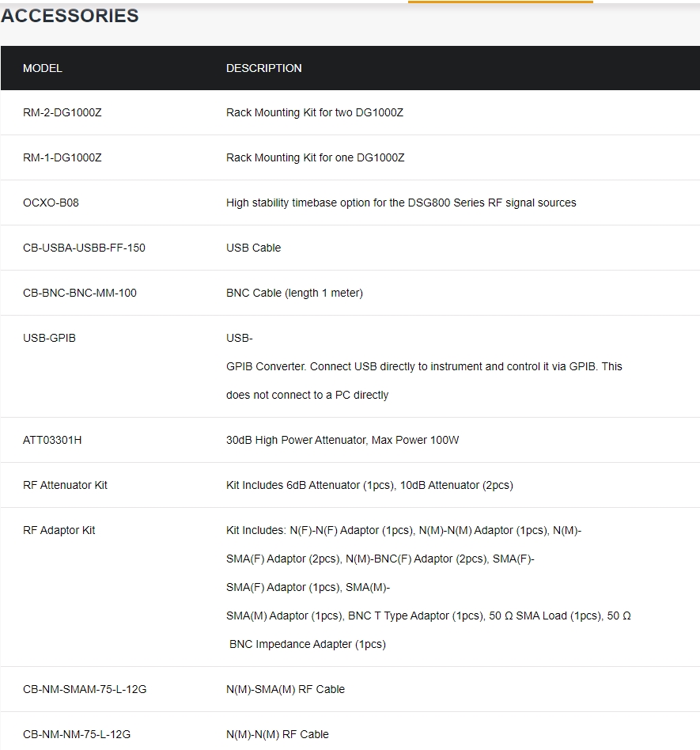Click the CB-BNC-BNC-MM-100 model text

[80, 293]
